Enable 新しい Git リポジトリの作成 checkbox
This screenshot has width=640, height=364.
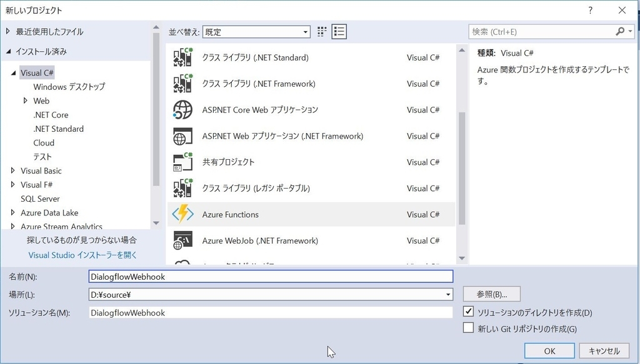[x=467, y=328]
